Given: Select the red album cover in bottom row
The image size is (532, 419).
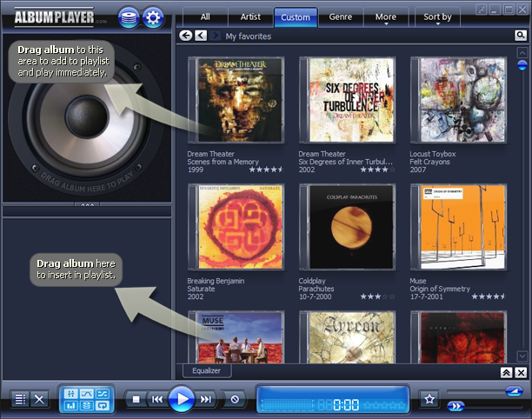Looking at the screenshot, I should (x=458, y=337).
